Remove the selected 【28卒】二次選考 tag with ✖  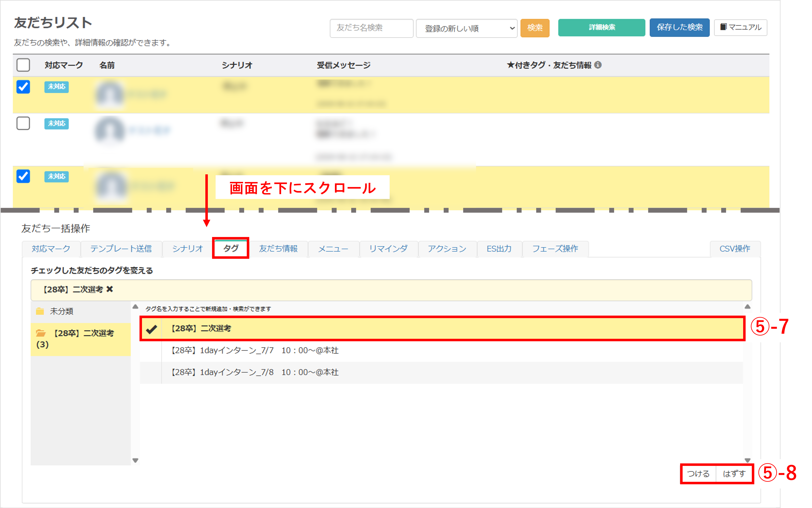[110, 289]
